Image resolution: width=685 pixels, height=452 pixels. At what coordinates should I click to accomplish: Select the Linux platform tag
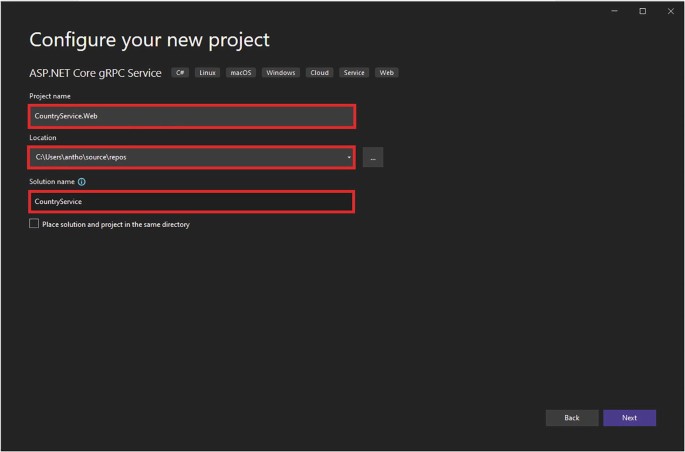208,73
